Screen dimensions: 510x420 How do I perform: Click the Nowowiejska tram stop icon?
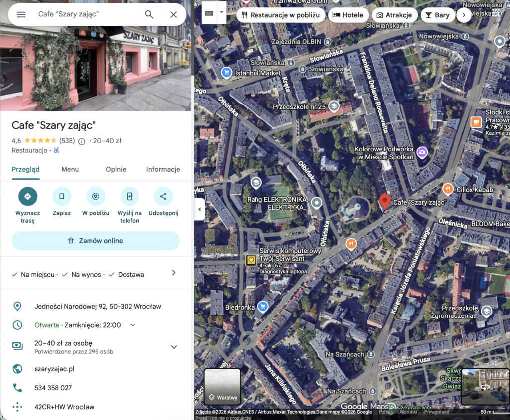click(466, 36)
